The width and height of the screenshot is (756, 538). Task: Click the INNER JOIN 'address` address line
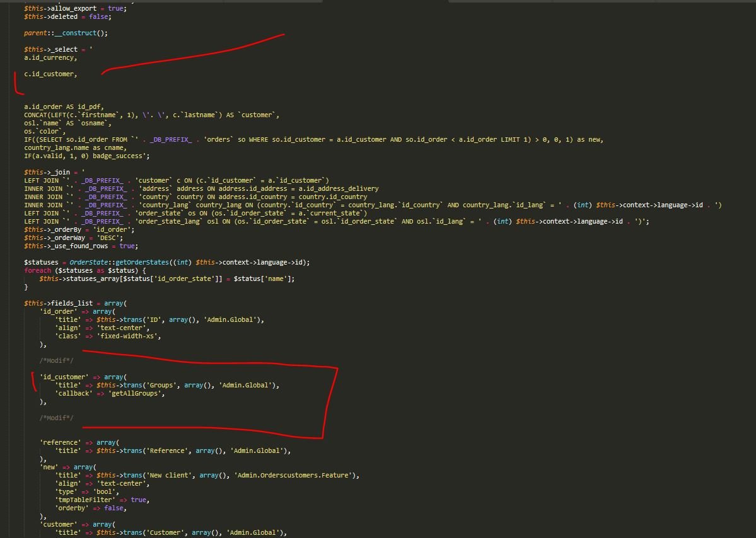(x=201, y=189)
